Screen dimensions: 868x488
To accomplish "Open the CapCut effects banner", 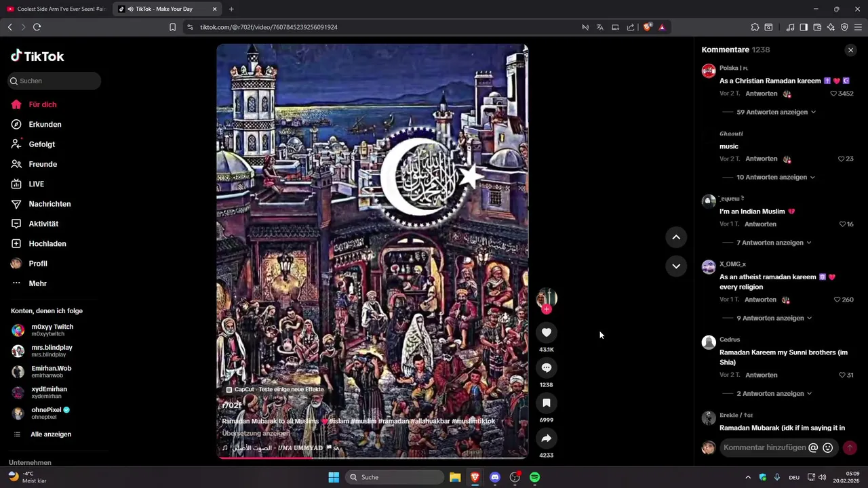I will pyautogui.click(x=275, y=390).
